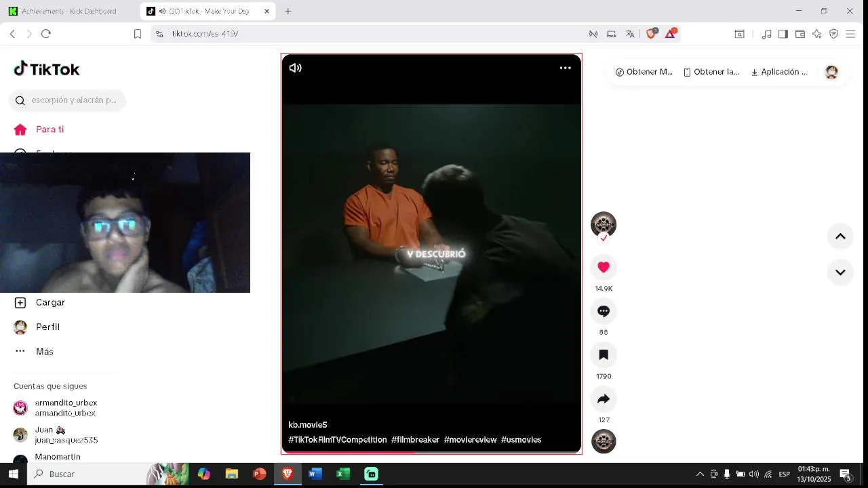Open the spinning sound disc thumbnail
This screenshot has height=488, width=868.
(604, 441)
